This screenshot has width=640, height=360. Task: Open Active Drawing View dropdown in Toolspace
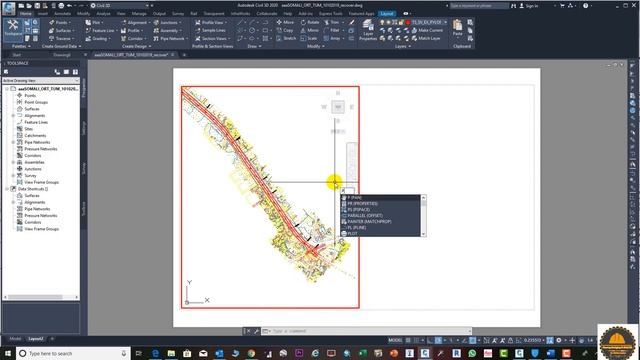click(x=41, y=80)
